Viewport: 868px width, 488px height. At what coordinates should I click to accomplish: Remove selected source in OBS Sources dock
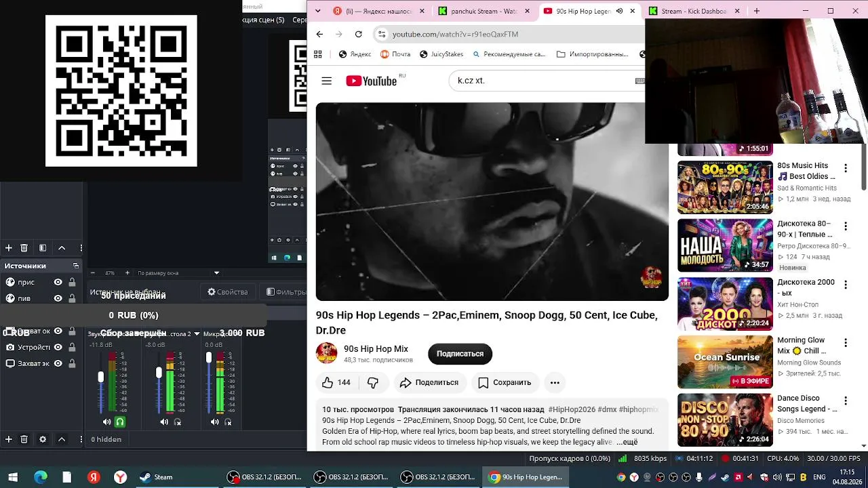pos(24,439)
